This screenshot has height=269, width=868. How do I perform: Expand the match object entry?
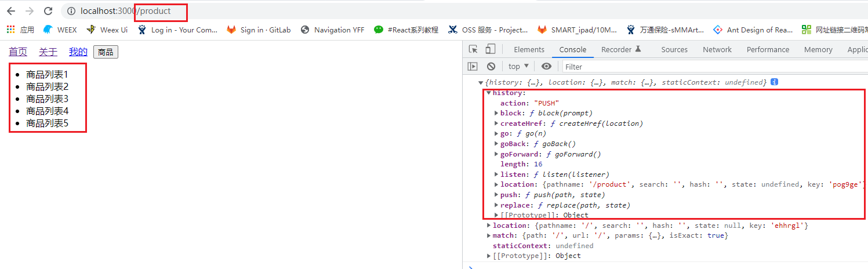coord(489,235)
